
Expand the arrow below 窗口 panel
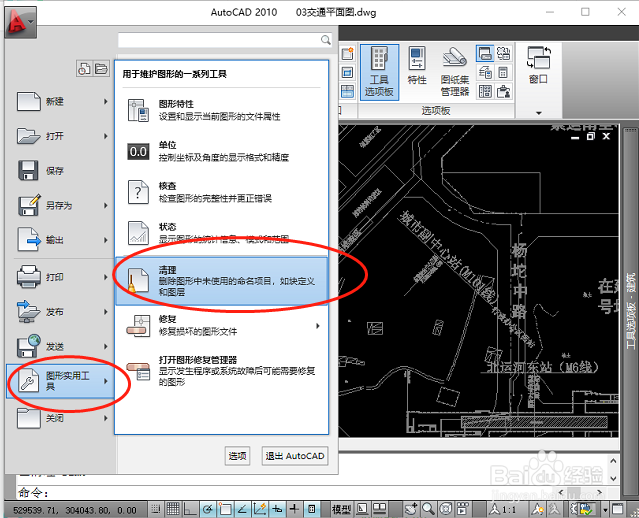539,113
